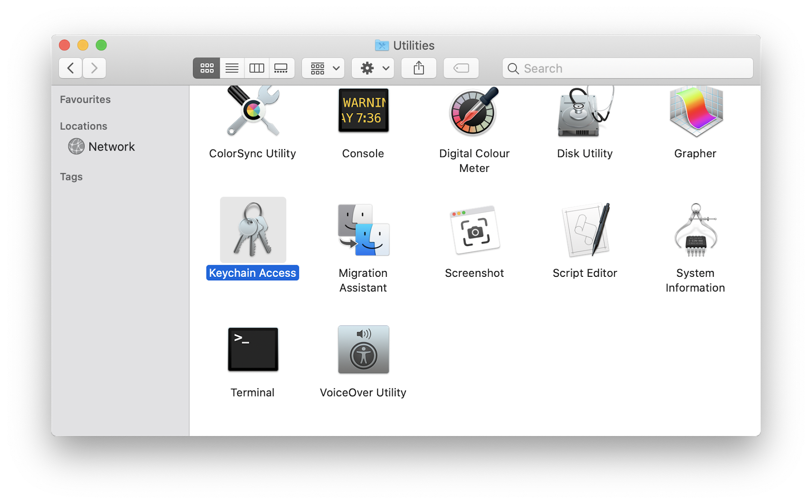
Task: Click the ColorSync Utility label
Action: coord(253,153)
